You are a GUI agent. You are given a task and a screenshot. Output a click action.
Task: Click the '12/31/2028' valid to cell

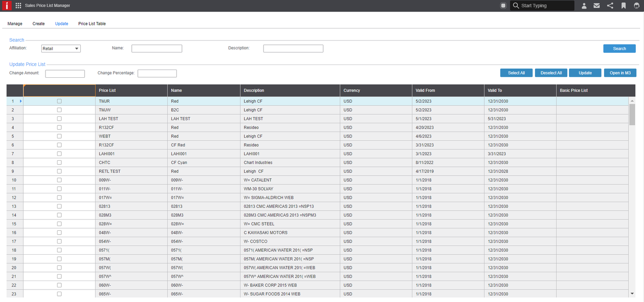click(x=520, y=171)
